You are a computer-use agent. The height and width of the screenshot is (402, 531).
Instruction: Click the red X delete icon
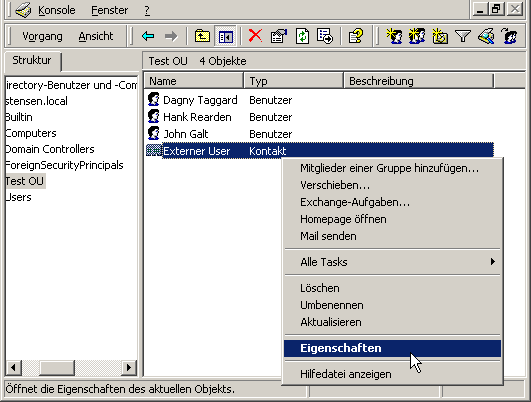click(x=255, y=36)
